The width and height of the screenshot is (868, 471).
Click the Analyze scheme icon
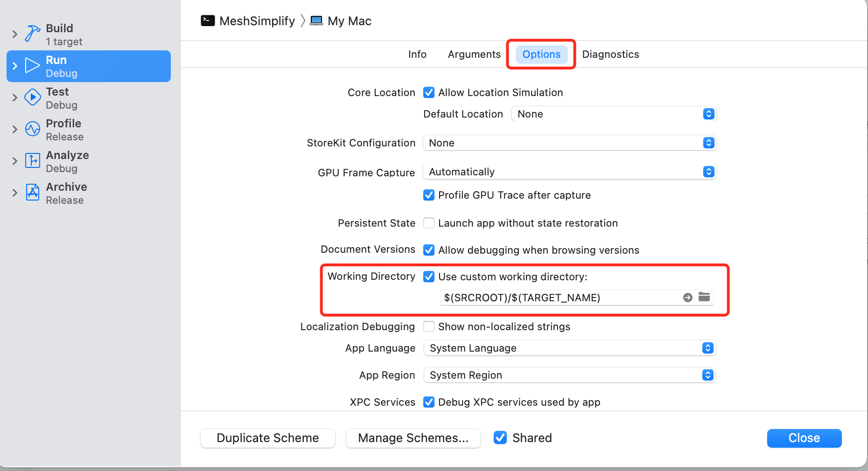[32, 161]
